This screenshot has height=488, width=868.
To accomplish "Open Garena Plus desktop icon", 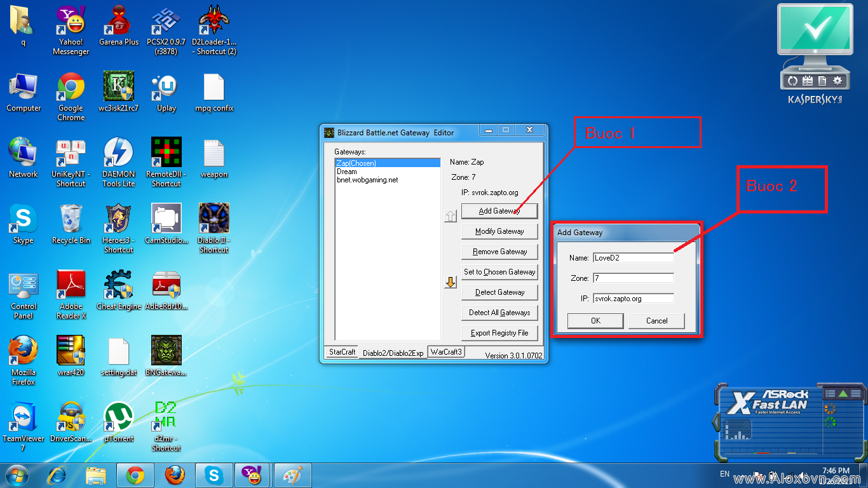I will click(x=119, y=25).
